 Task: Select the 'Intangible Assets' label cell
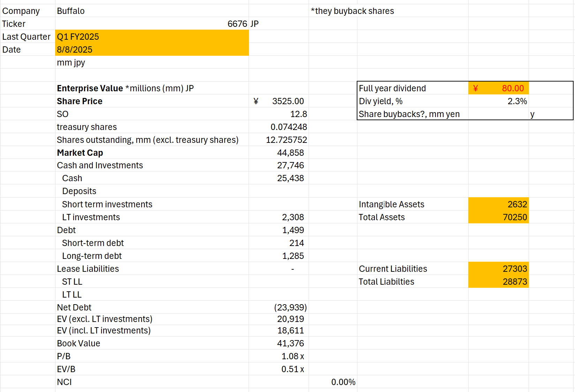coord(413,204)
